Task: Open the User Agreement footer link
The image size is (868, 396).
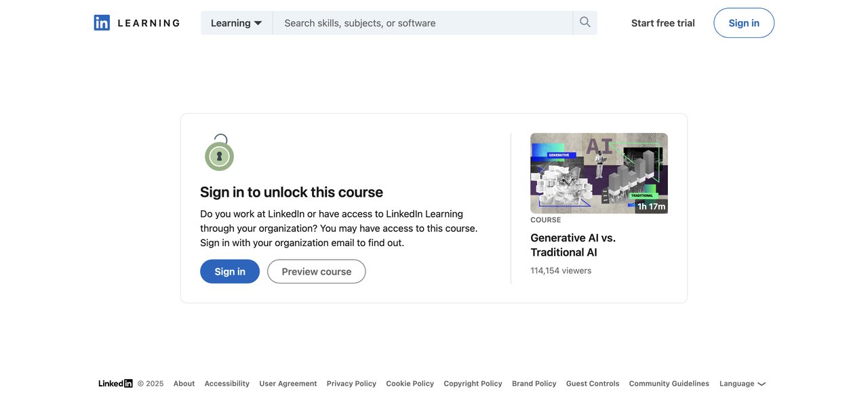Action: (x=288, y=384)
